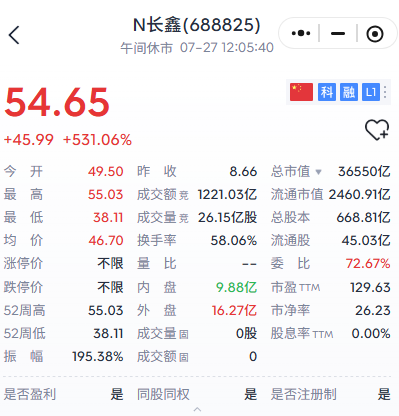Viewport: 399px width, 416px height.
Task: Toggle the 成交额 克 unit indicator
Action: [x=184, y=195]
